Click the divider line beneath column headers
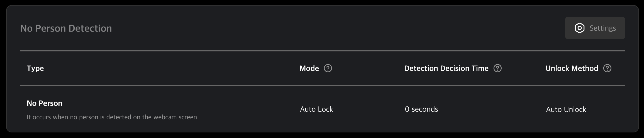This screenshot has width=644, height=138. 322,85
